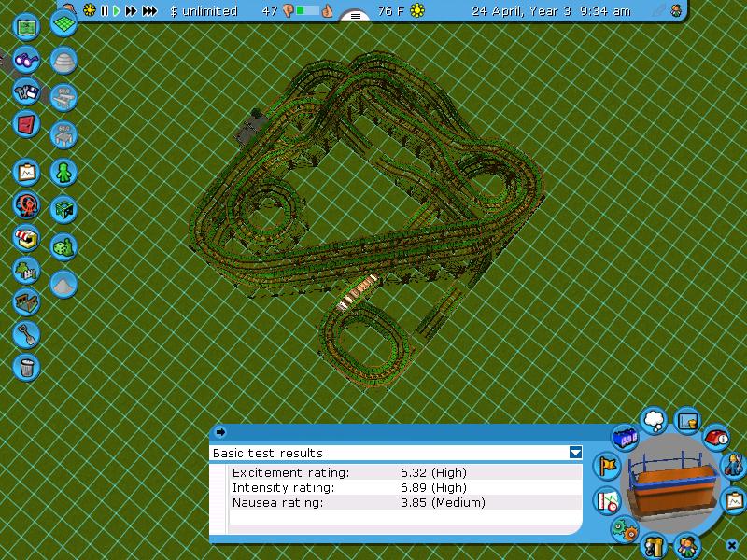This screenshot has height=560, width=747.
Task: Click the green cube frame icon
Action: [x=63, y=209]
